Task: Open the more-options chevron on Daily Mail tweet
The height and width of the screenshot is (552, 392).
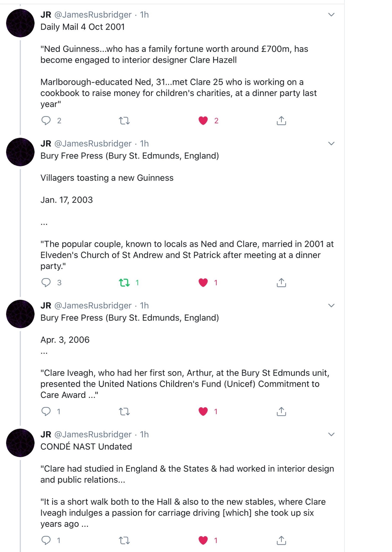Action: (331, 15)
